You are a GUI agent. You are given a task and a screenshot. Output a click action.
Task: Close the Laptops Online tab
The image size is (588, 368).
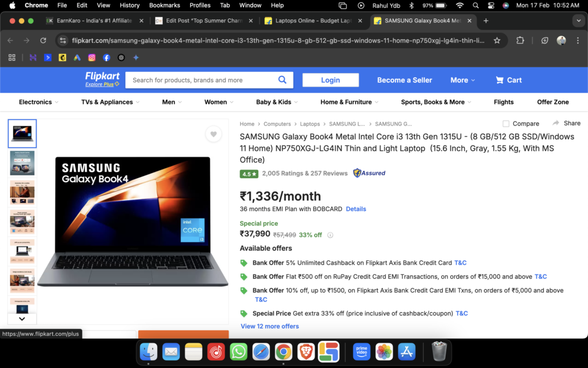360,21
